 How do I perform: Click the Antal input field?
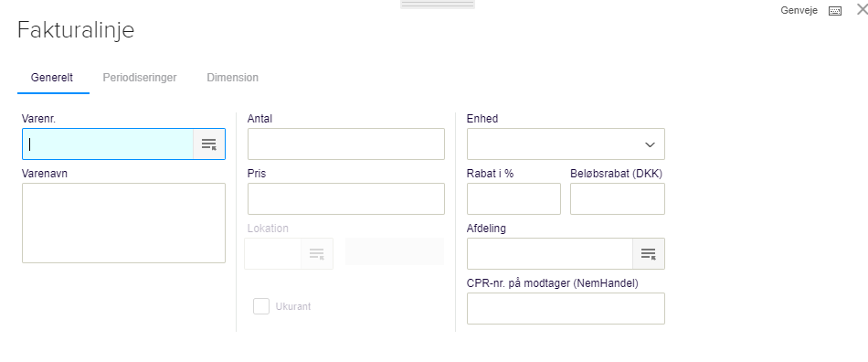(x=346, y=144)
